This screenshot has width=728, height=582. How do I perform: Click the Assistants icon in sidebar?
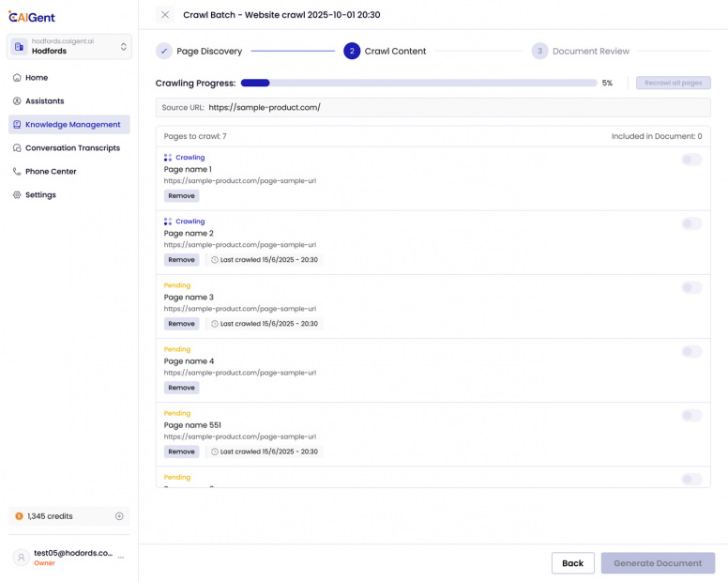[x=17, y=101]
